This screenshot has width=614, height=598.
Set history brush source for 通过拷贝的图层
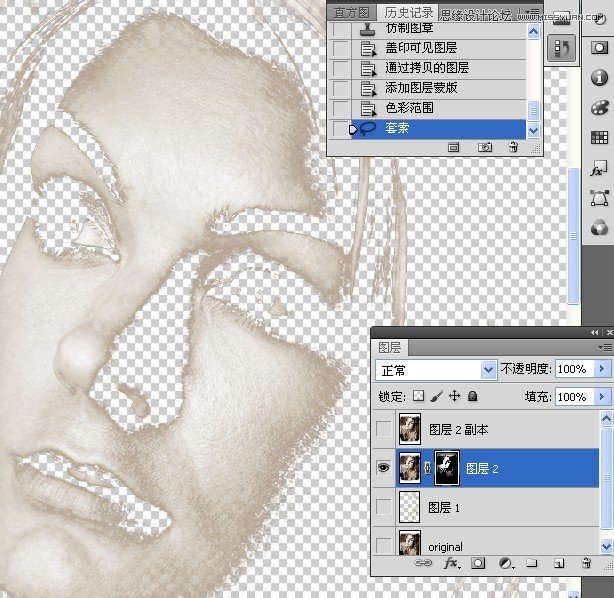(341, 69)
